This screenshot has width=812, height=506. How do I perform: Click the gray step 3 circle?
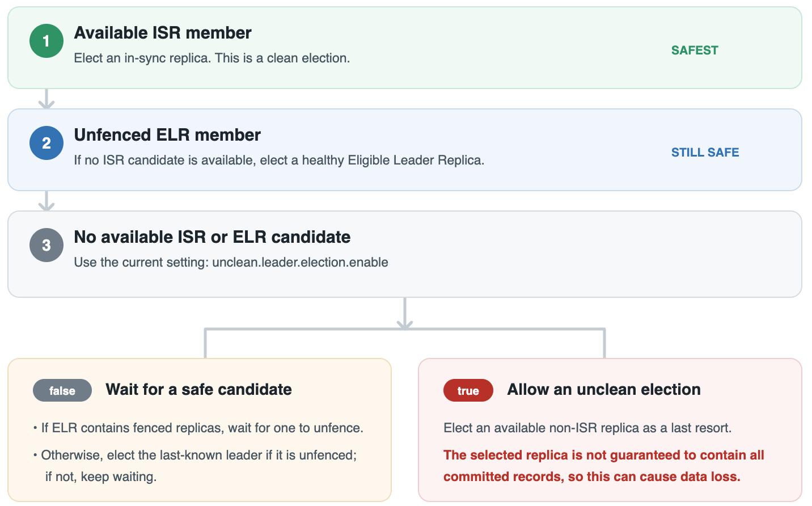tap(46, 245)
